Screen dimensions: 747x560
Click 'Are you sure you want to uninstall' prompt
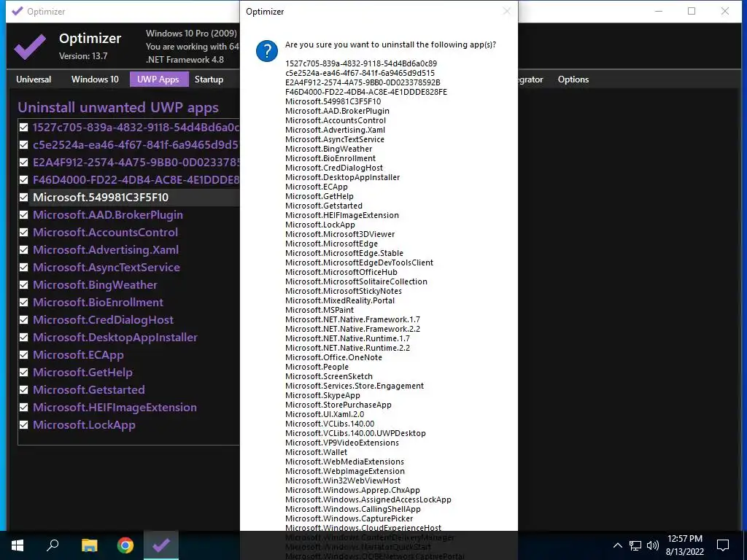click(390, 44)
